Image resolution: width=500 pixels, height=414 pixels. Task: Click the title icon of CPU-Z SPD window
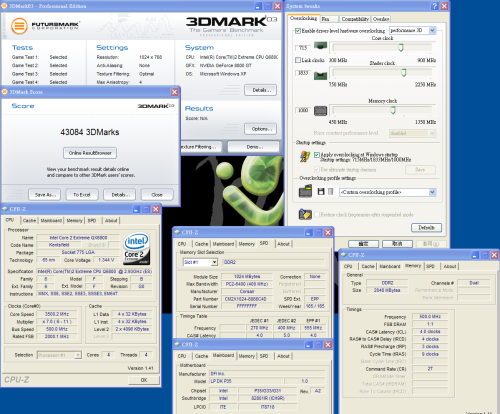[177, 232]
